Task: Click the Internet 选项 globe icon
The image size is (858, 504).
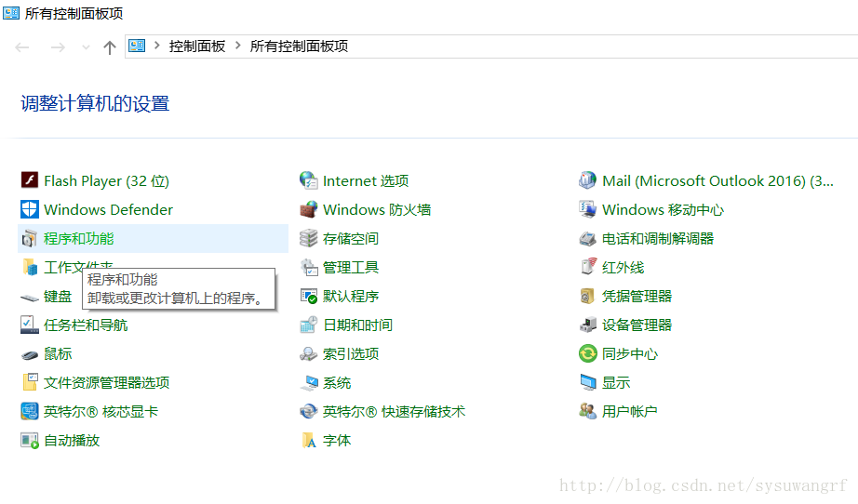Action: coord(309,179)
